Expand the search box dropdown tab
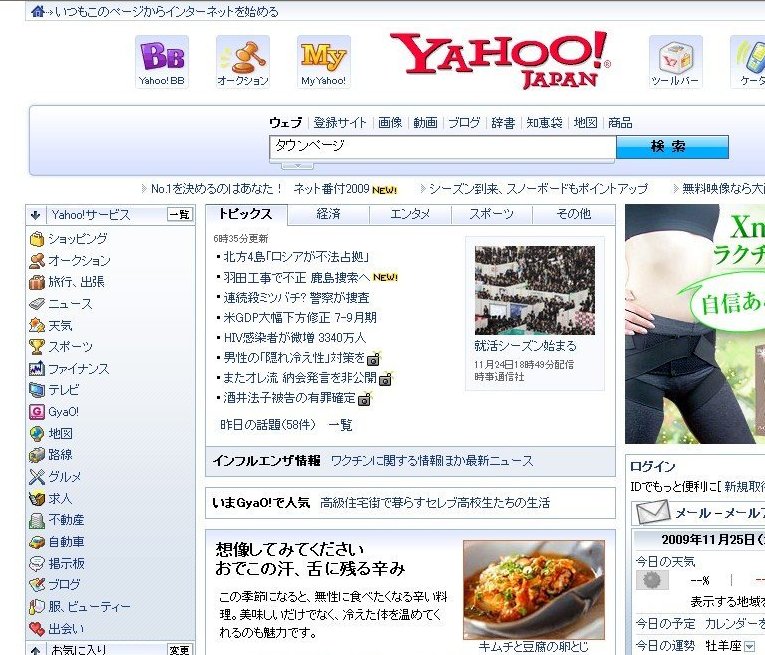This screenshot has height=655, width=765. click(297, 166)
